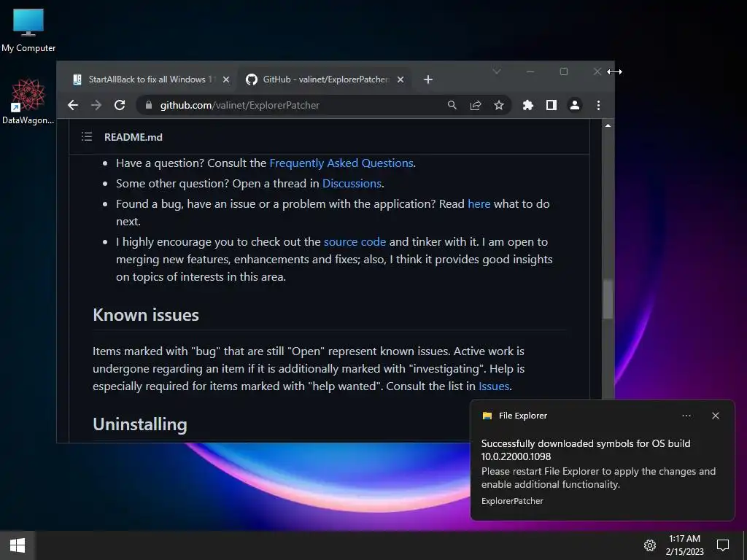Open the notification options ellipsis
This screenshot has height=560, width=747.
(686, 416)
